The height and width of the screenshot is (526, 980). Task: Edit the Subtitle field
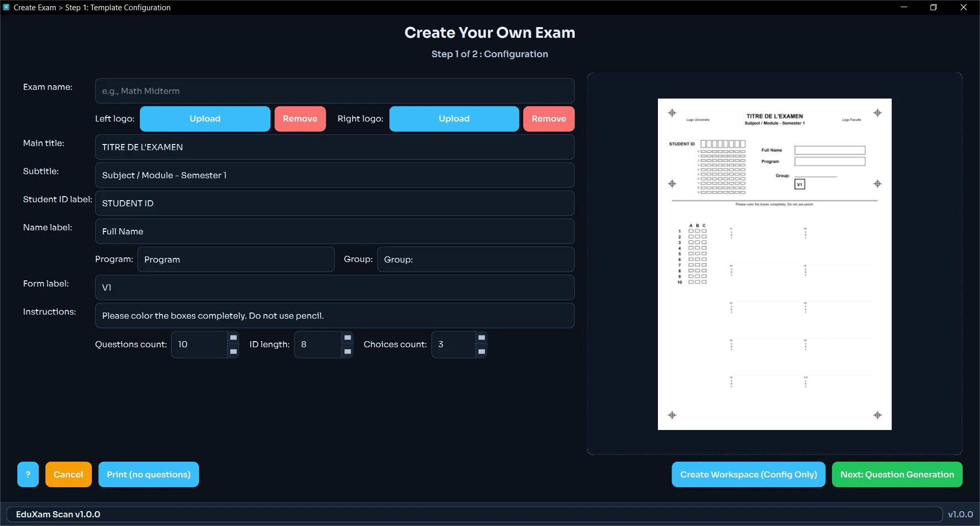click(x=334, y=175)
